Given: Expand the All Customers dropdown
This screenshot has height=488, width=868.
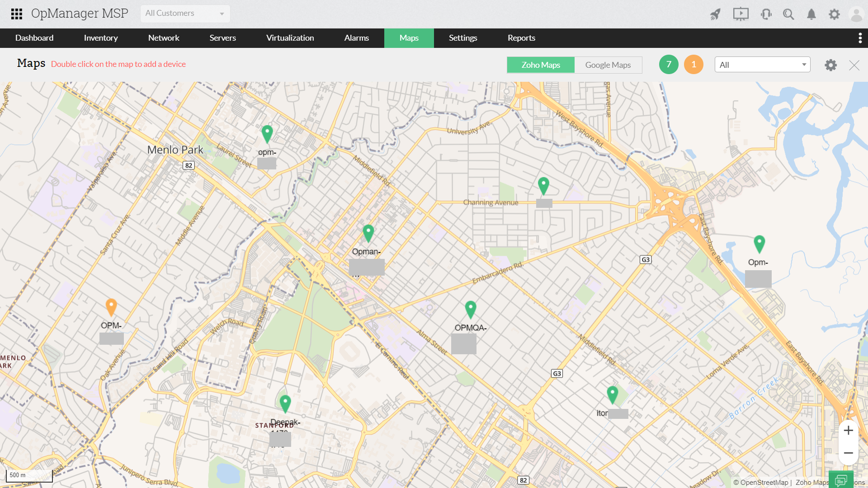Looking at the screenshot, I should pos(185,14).
